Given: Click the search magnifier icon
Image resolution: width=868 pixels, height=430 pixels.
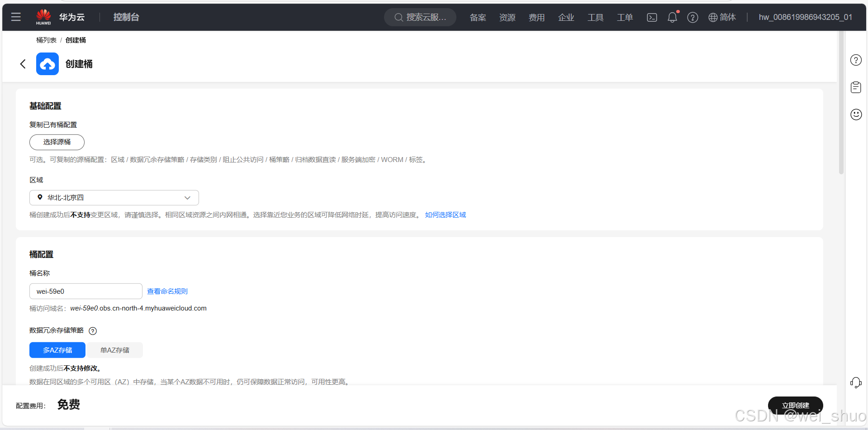Looking at the screenshot, I should pyautogui.click(x=398, y=17).
